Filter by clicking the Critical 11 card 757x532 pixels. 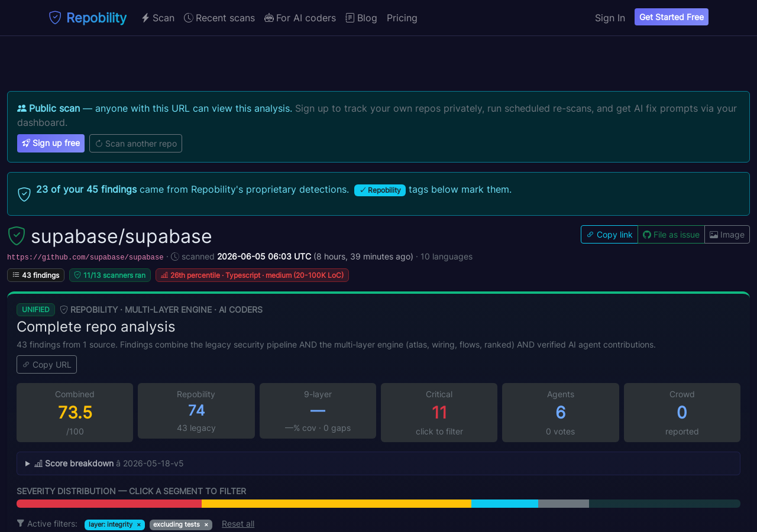(x=439, y=413)
